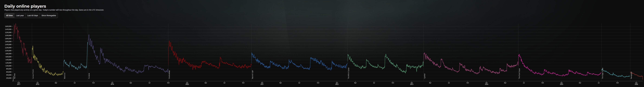Click the Jan 2020 x-axis label
Image resolution: width=644 pixels, height=87 pixels.
pos(187,83)
